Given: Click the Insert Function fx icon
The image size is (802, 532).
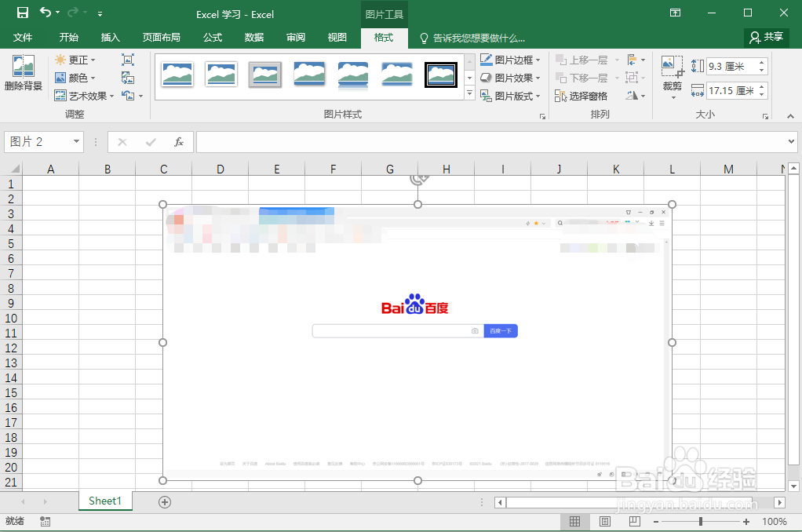Looking at the screenshot, I should (178, 142).
